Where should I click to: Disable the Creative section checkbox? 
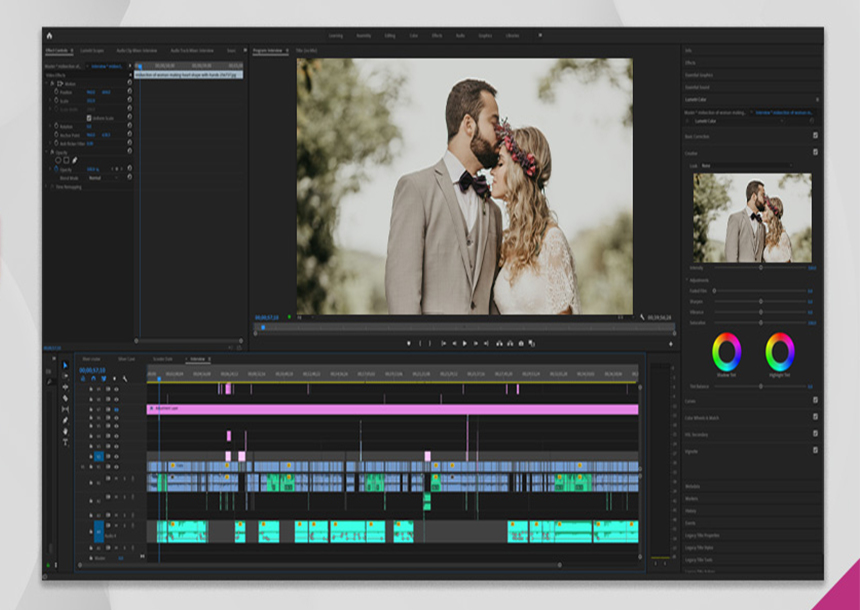pyautogui.click(x=815, y=152)
